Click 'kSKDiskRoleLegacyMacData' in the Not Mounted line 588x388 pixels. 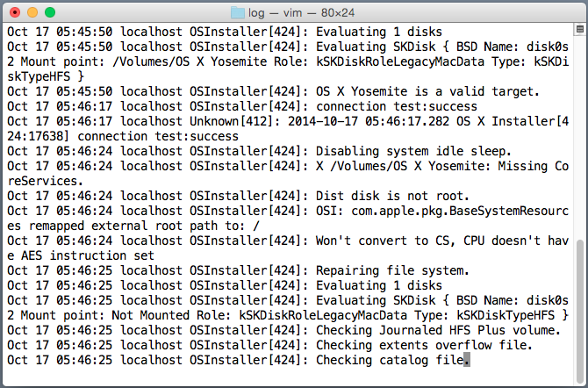[x=323, y=315]
